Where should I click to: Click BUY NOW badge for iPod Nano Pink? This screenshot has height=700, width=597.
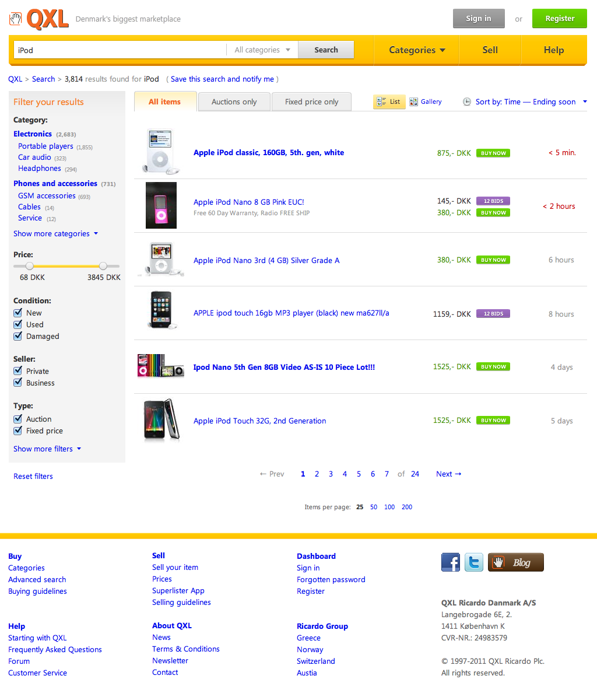point(493,213)
